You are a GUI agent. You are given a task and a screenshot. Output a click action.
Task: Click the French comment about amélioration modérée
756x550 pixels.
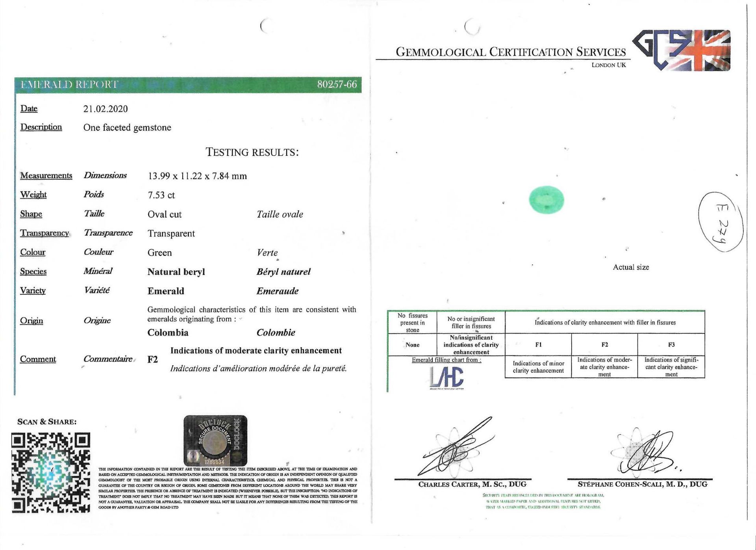(x=258, y=369)
